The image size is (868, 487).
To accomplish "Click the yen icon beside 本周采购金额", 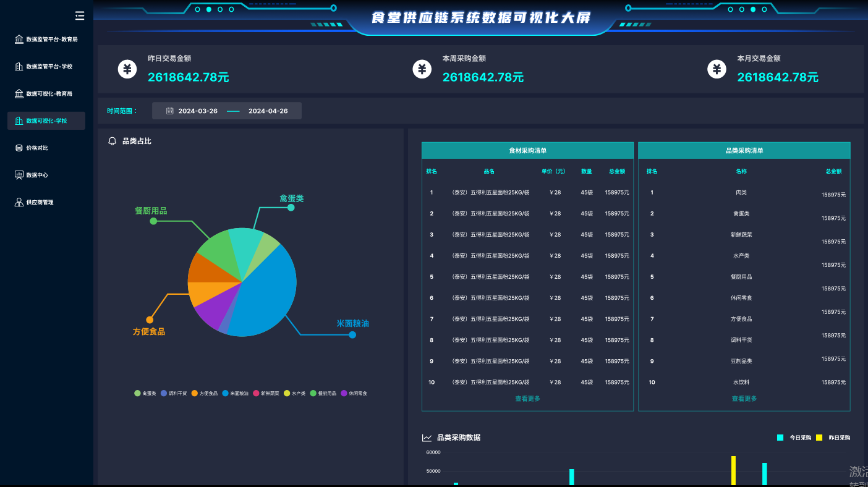I will (422, 69).
